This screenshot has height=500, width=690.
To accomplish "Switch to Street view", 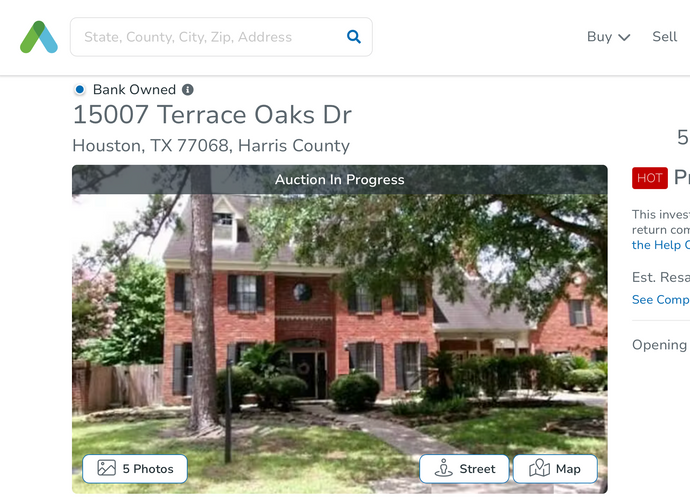I will [x=464, y=469].
